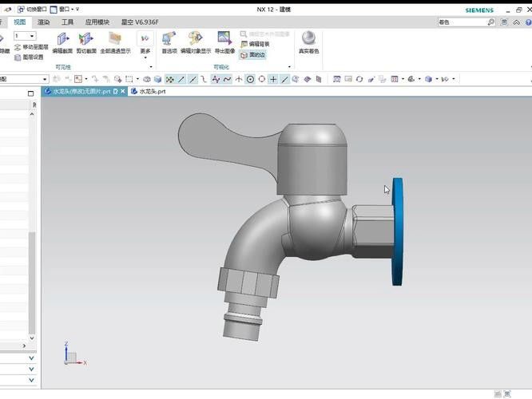The height and width of the screenshot is (399, 532).
Task: Expand the bottom collapsed panel chevron in navigator
Action: (x=32, y=381)
